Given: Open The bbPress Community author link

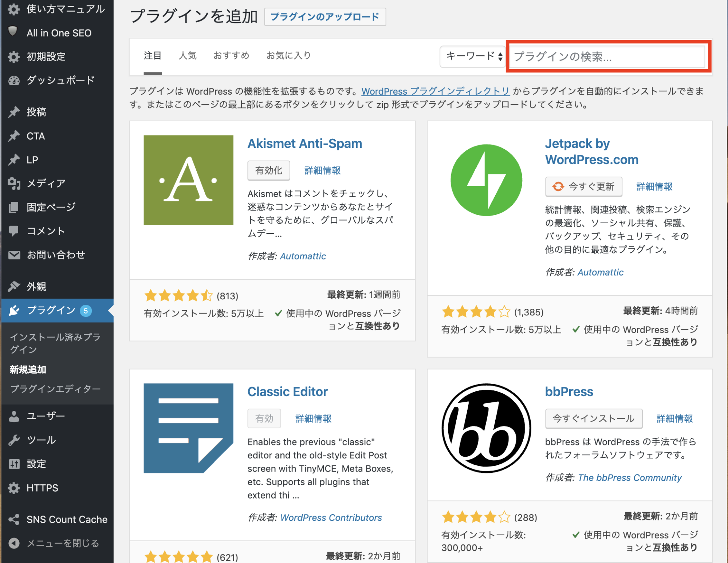Looking at the screenshot, I should [629, 477].
